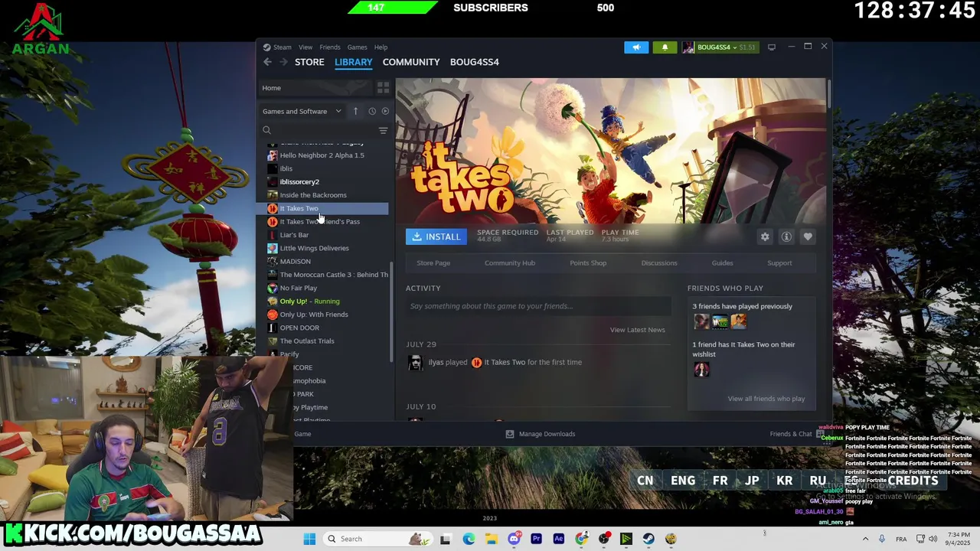Switch to the STORE tab
This screenshot has height=551, width=980.
(x=309, y=62)
